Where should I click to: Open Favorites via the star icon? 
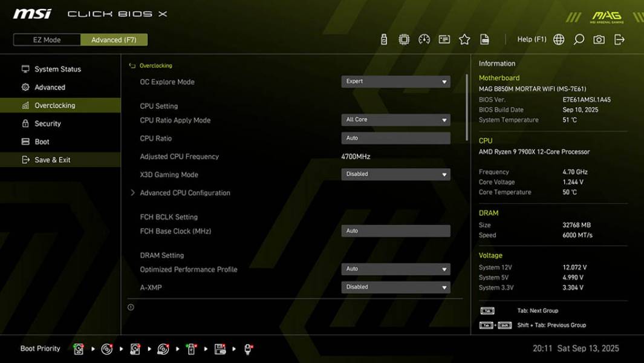pos(464,39)
